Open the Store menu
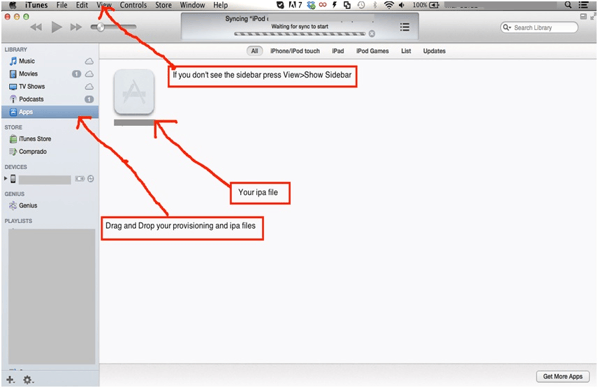This screenshot has width=598, height=388. coord(163,5)
